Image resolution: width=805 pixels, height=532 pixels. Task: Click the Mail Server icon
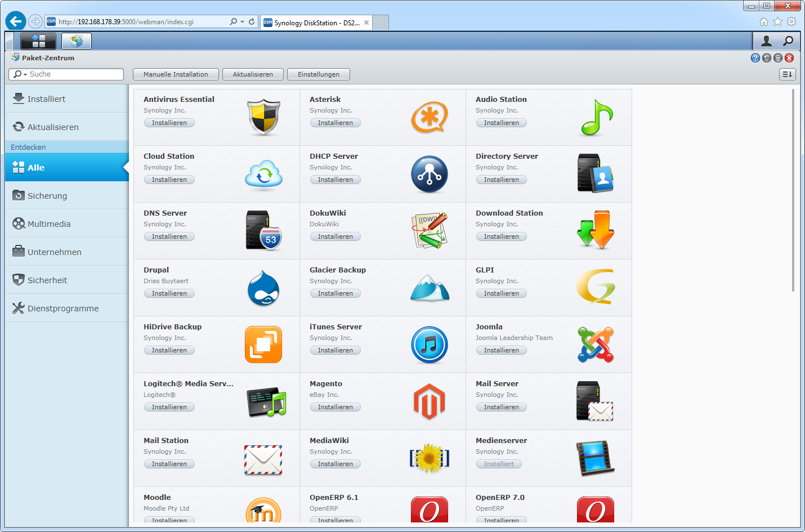[x=595, y=401]
